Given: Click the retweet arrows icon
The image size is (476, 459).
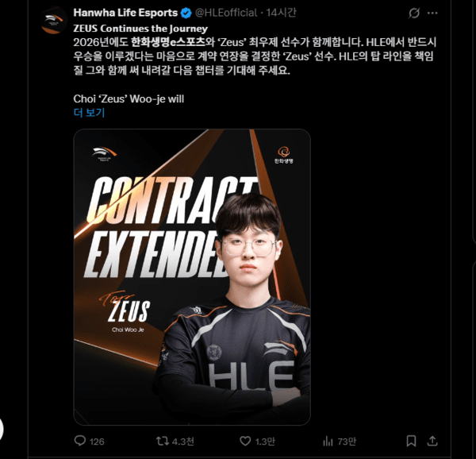Looking at the screenshot, I should click(163, 441).
